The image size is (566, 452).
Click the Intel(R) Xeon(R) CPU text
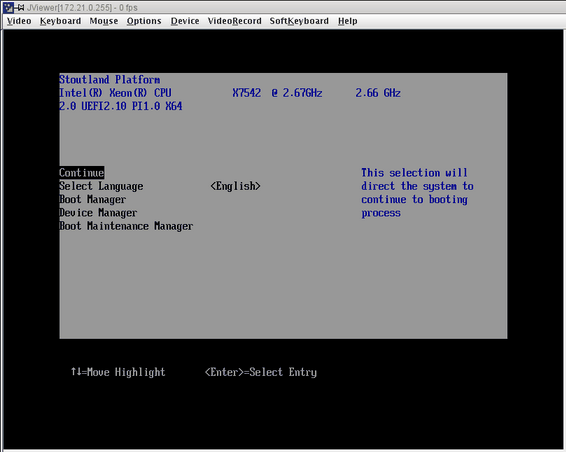click(115, 93)
